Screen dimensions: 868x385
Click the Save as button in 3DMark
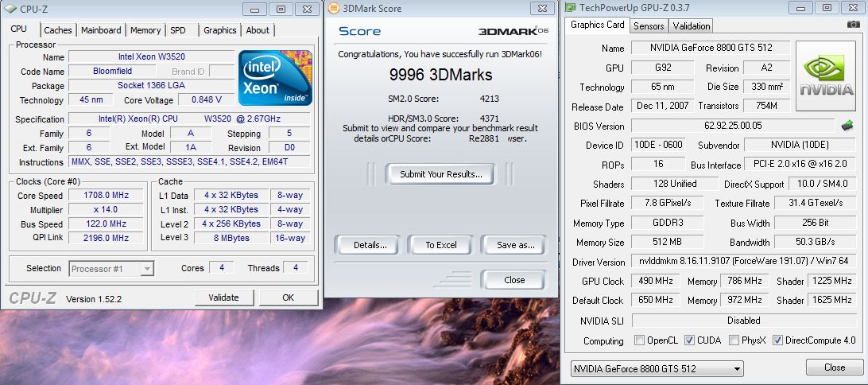[515, 245]
